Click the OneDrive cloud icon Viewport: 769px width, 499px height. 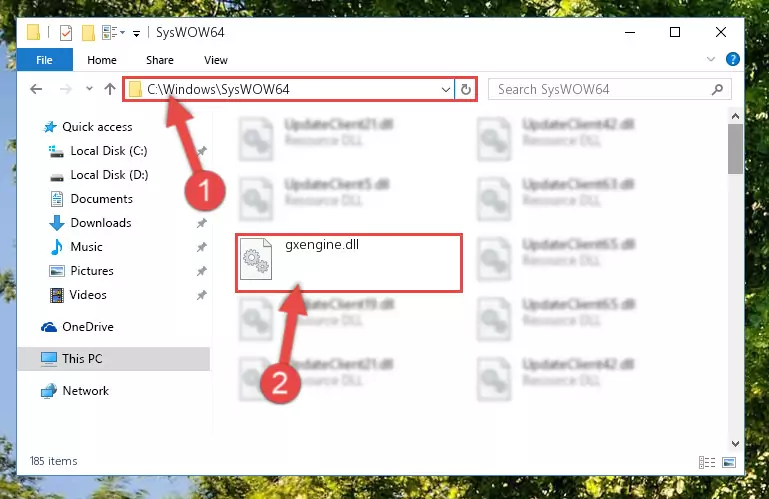tap(49, 327)
